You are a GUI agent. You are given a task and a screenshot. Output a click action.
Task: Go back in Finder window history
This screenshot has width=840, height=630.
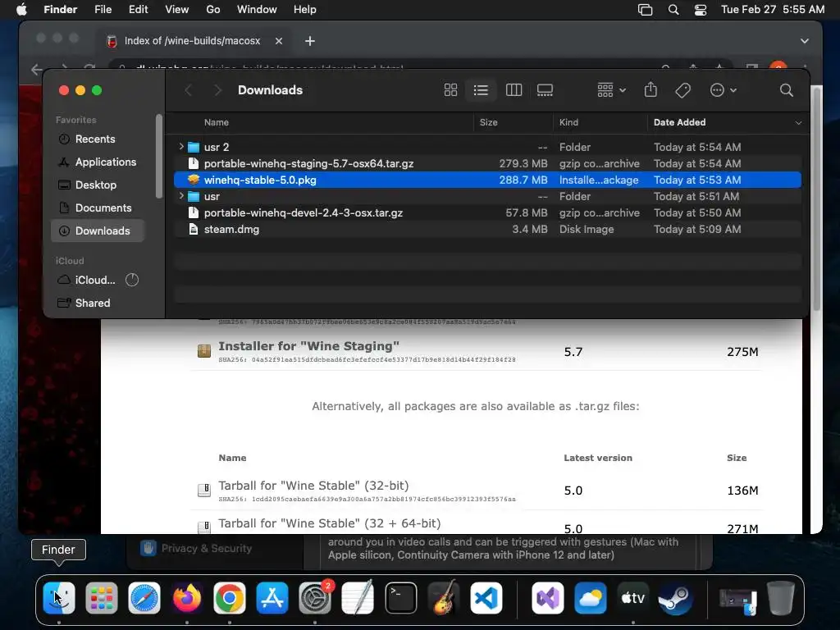189,90
